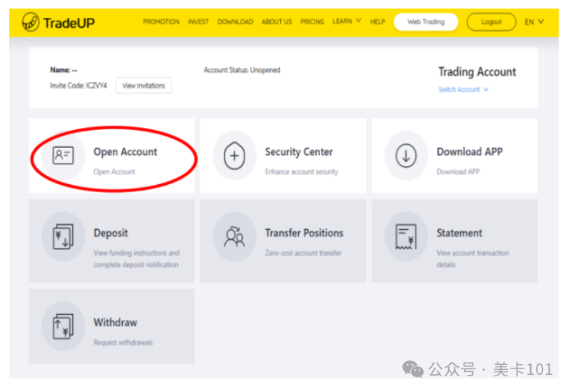
Task: Click 'Account Status: Unopened' text
Action: 242,70
